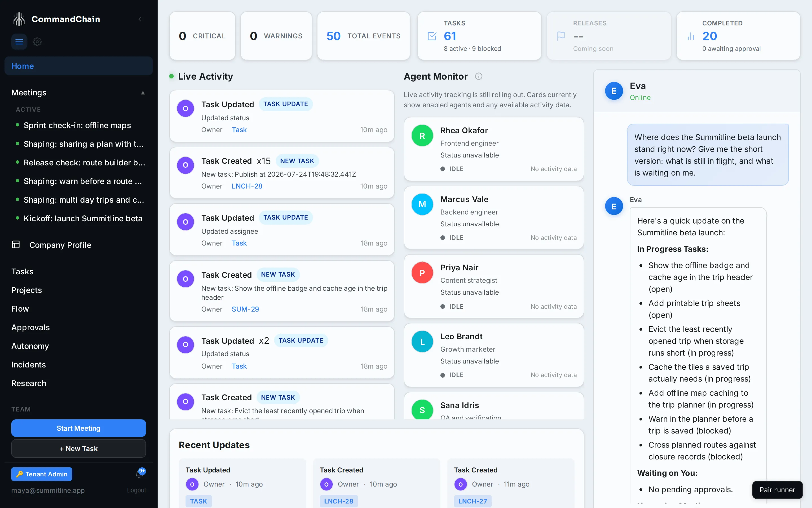Collapse the sidebar with the chevron arrow
Screen dimensions: 812x508
pos(140,19)
